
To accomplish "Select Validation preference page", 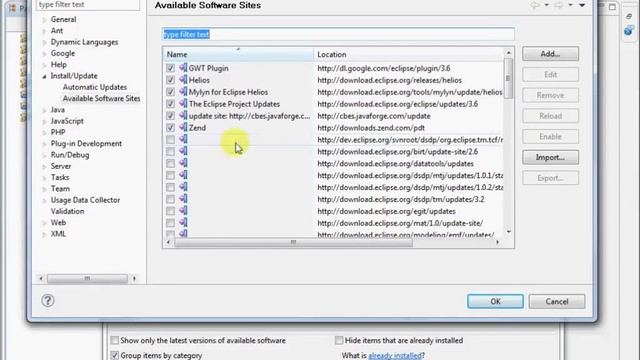I will tap(67, 211).
